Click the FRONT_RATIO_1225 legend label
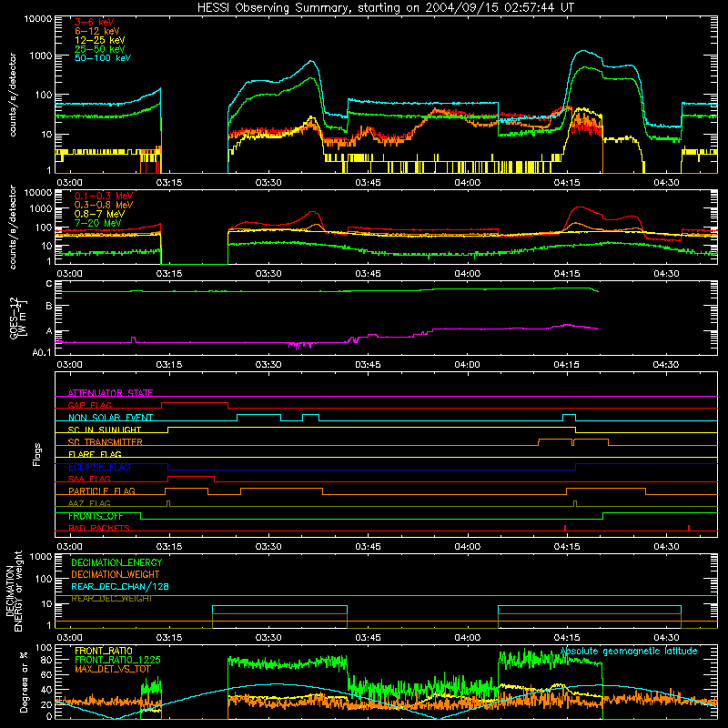The image size is (728, 728). point(117,659)
